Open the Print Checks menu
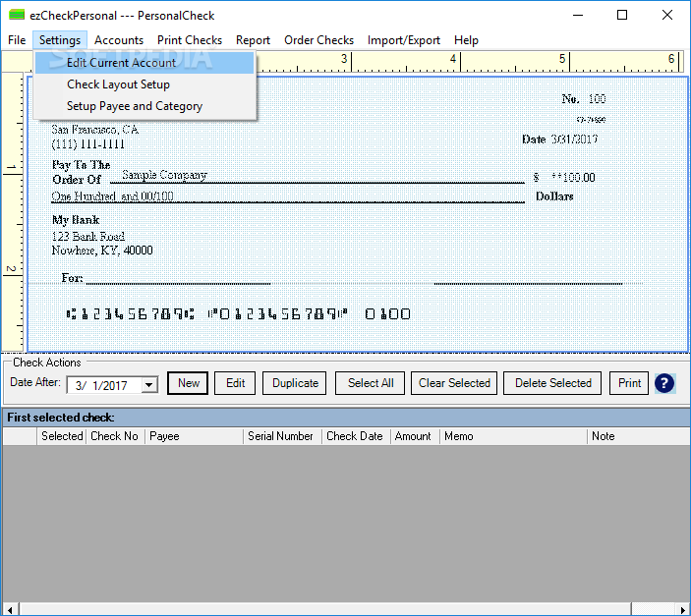 [x=190, y=40]
